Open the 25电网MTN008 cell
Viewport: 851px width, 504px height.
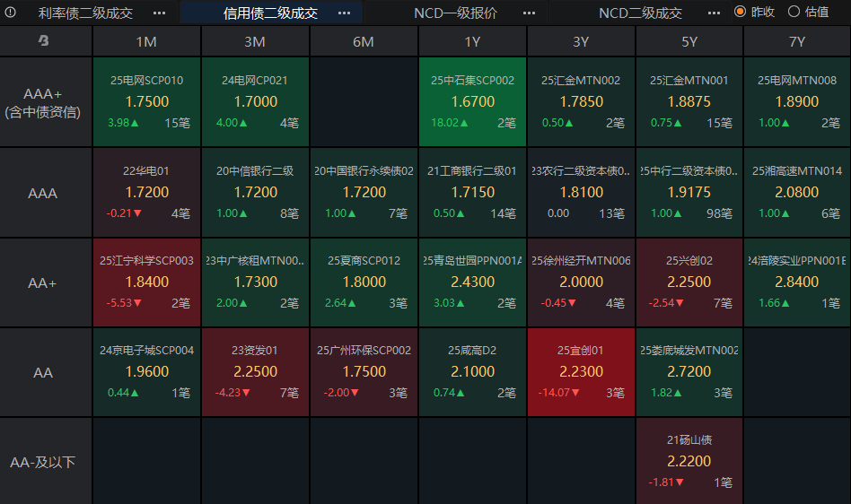(797, 102)
